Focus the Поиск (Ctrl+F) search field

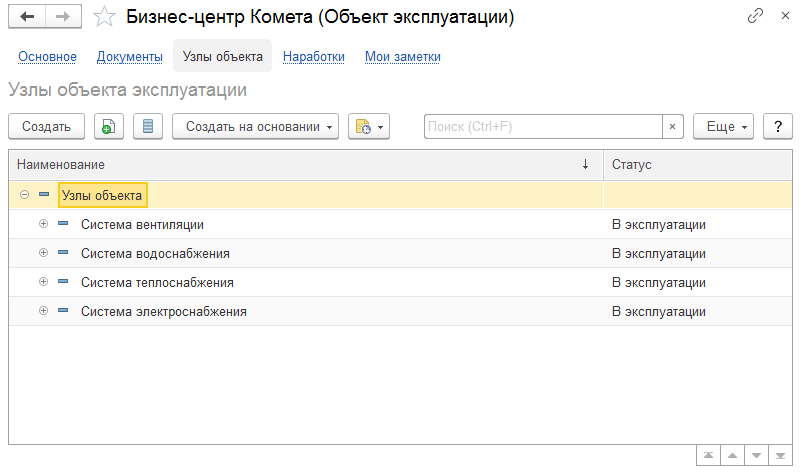pos(543,127)
